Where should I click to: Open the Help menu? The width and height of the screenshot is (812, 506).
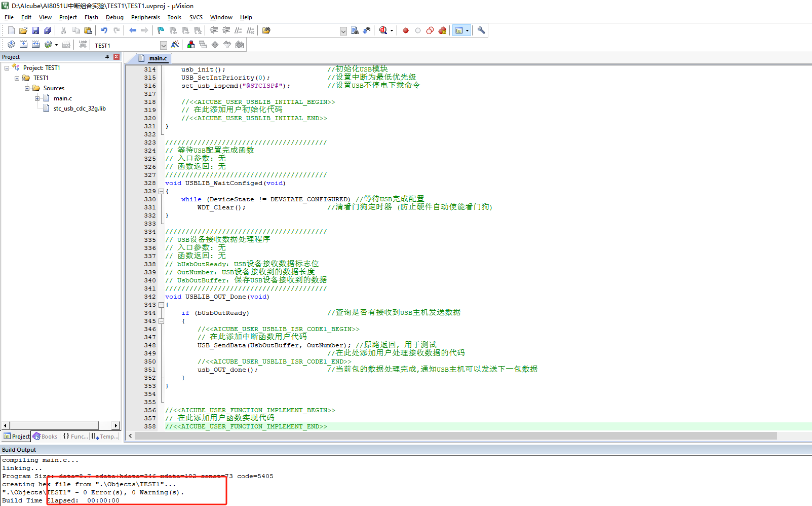click(246, 17)
